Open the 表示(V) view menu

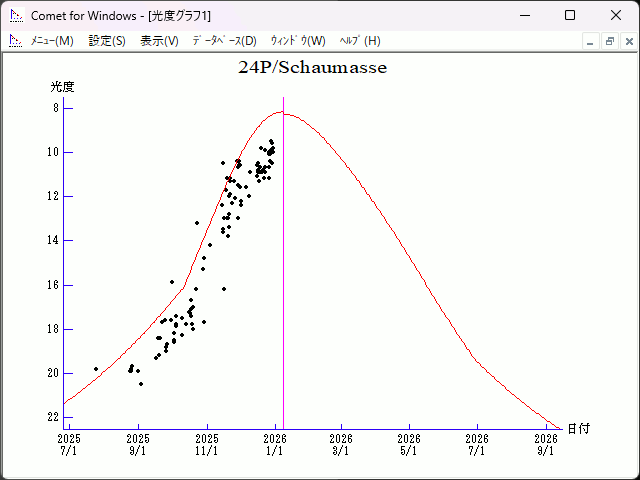tap(159, 41)
